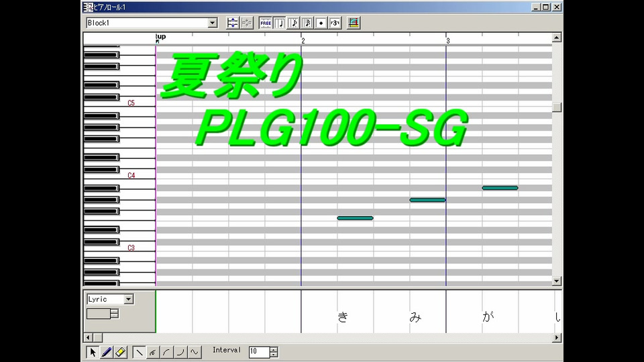
Task: Close the piano roll window
Action: (557, 7)
